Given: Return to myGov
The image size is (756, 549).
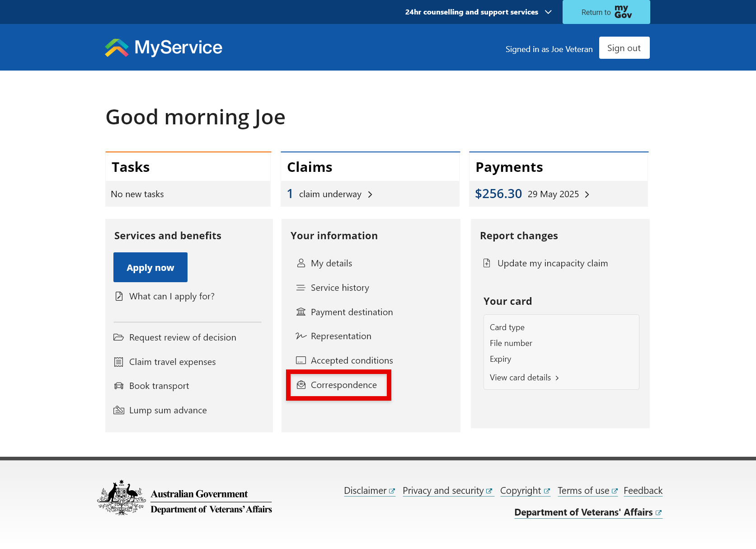Looking at the screenshot, I should pyautogui.click(x=606, y=12).
